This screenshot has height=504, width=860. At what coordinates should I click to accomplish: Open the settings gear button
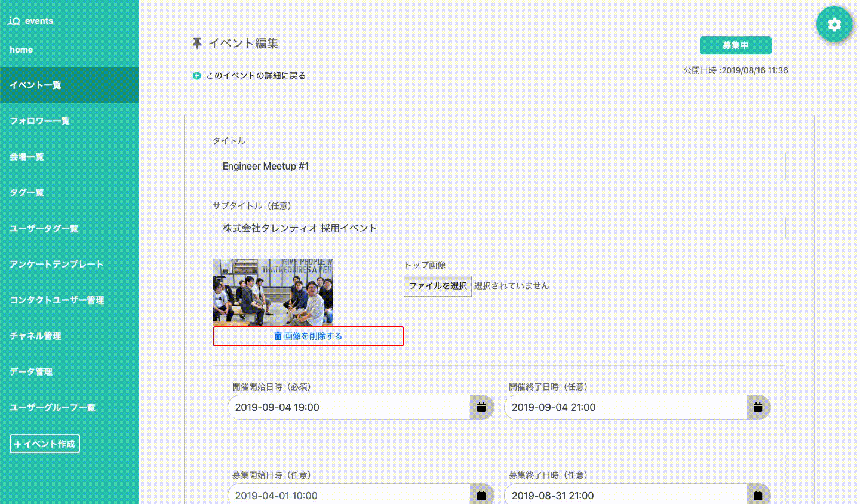834,24
